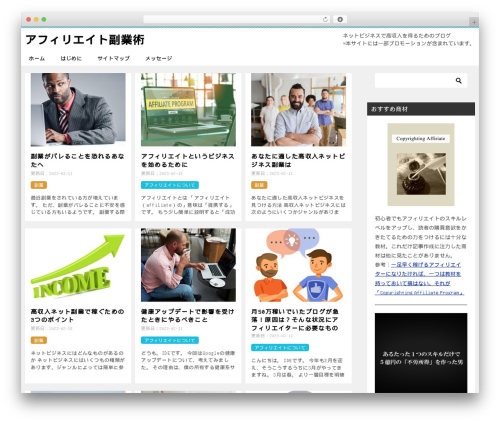Open the サイトマップ menu item
This screenshot has width=500, height=423.
pyautogui.click(x=113, y=59)
